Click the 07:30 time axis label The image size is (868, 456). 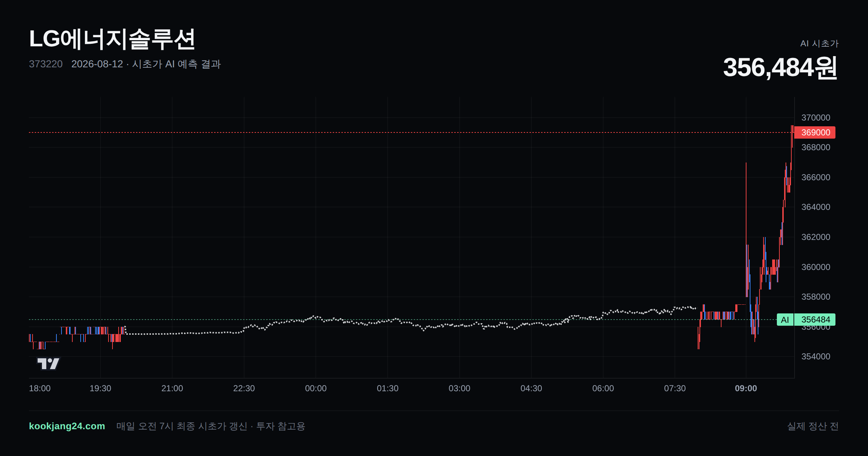coord(675,388)
